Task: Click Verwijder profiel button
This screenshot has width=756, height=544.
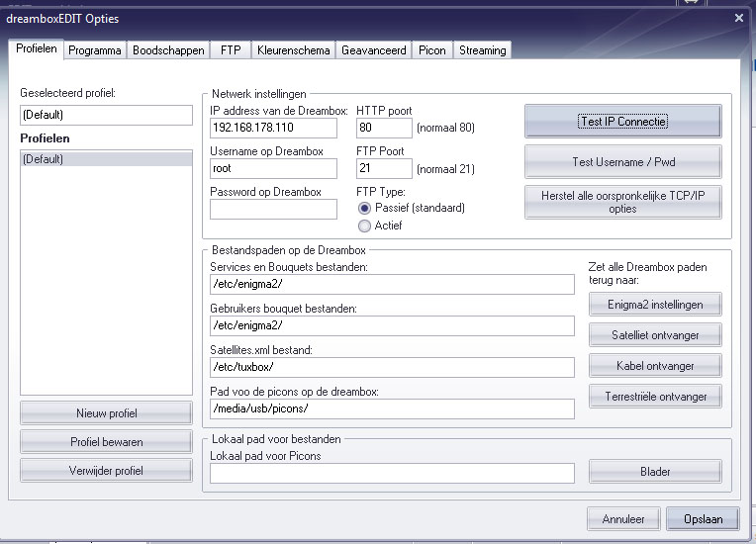Action: point(106,471)
